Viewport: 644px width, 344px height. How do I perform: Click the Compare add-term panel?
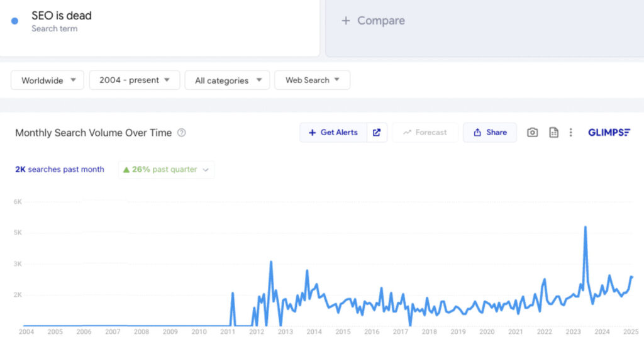click(485, 28)
